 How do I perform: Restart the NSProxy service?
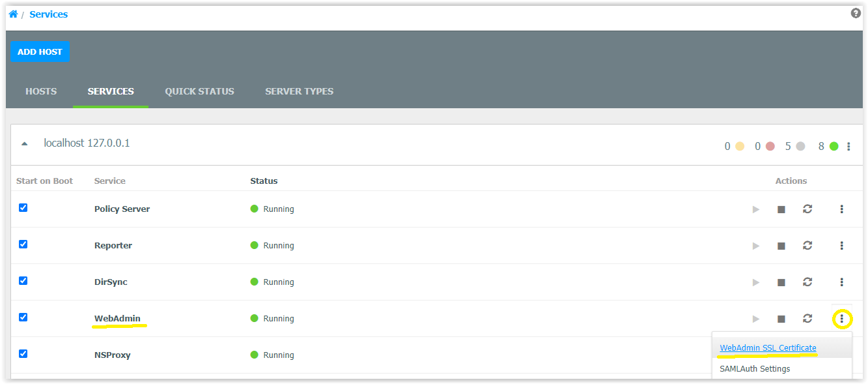807,355
